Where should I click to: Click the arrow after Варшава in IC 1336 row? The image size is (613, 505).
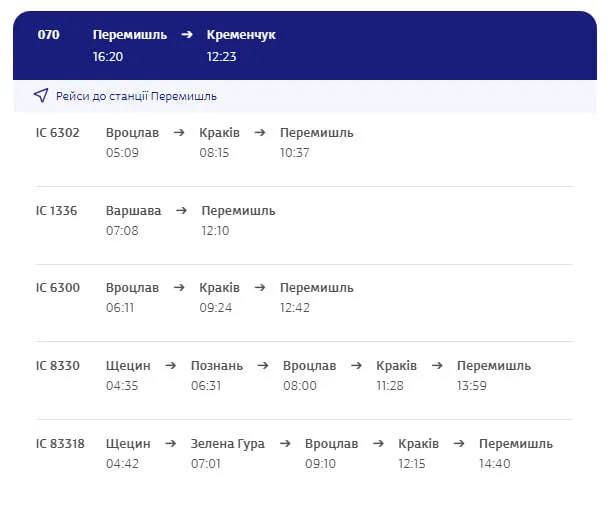coord(181,211)
